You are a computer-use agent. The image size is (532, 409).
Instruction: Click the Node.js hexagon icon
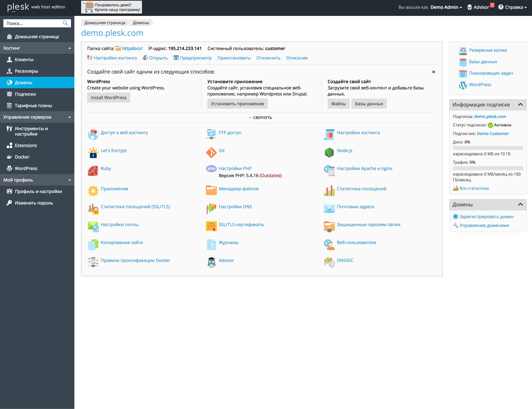[x=329, y=153]
